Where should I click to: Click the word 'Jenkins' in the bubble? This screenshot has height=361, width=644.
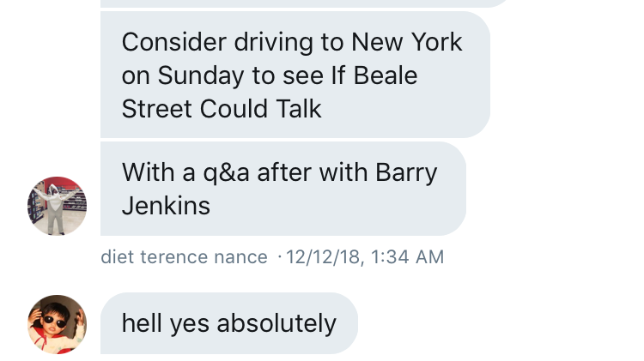point(166,206)
